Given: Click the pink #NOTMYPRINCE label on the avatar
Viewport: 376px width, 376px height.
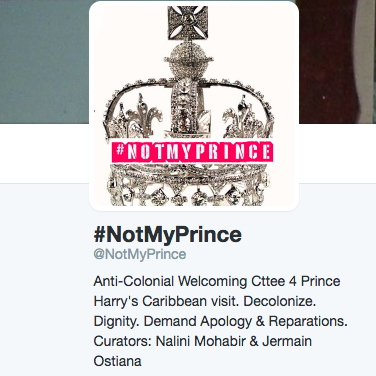Looking at the screenshot, I should pyautogui.click(x=192, y=152).
